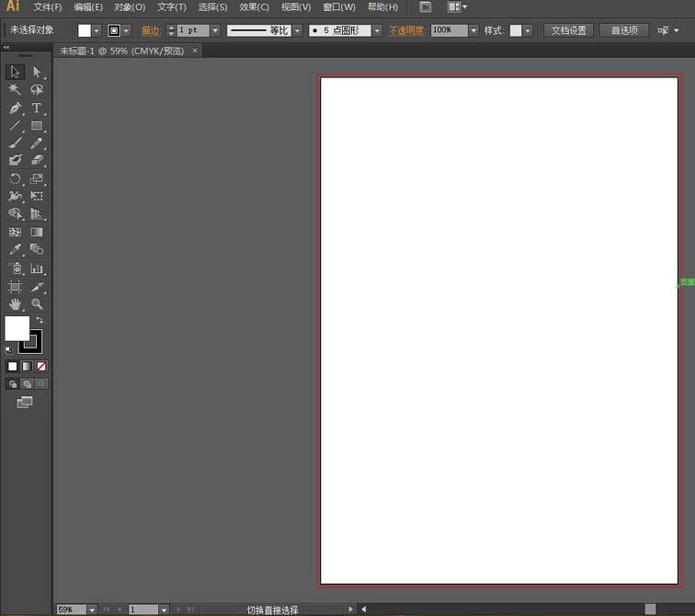Screen dimensions: 695x616
Task: Open artboard number dropdown in status bar
Action: tap(164, 610)
